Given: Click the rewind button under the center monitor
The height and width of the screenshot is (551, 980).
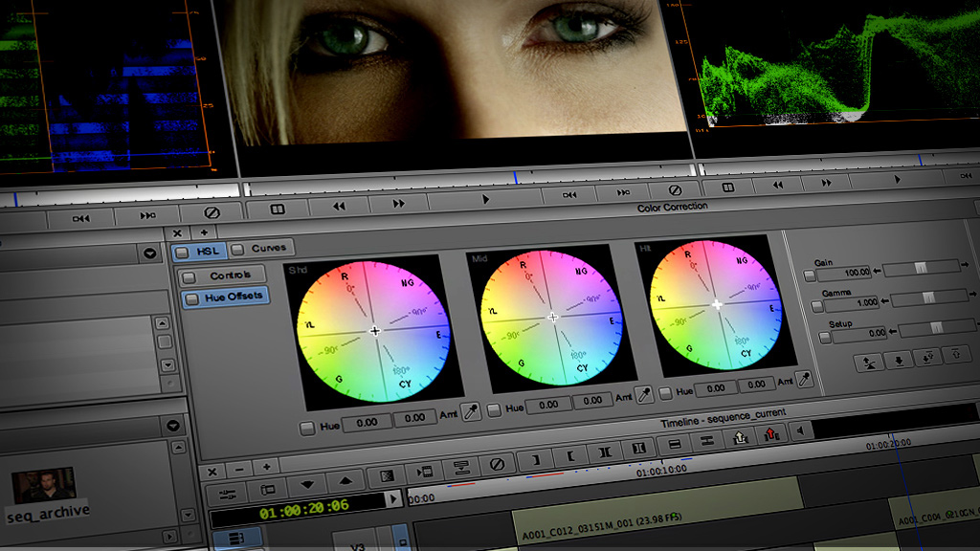Looking at the screenshot, I should coord(339,206).
